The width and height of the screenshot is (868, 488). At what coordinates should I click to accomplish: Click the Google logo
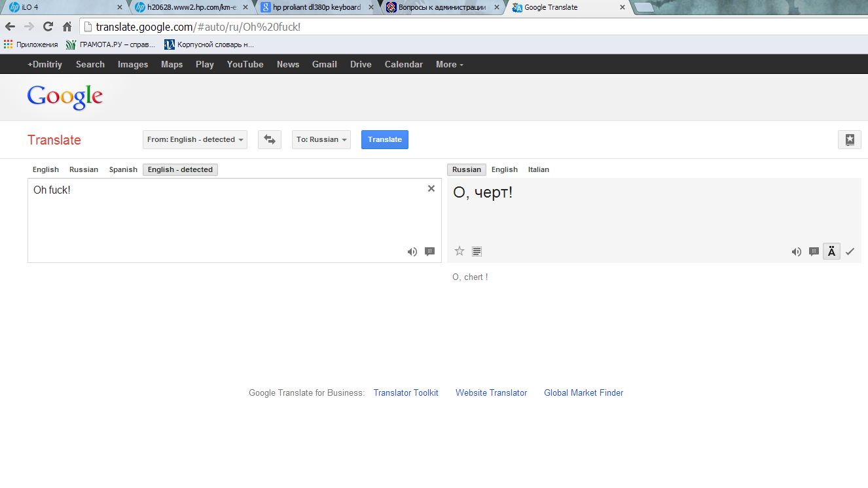tap(65, 97)
